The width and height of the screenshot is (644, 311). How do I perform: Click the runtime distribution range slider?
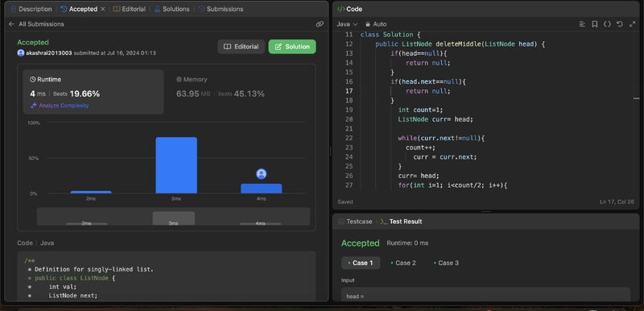point(173,217)
